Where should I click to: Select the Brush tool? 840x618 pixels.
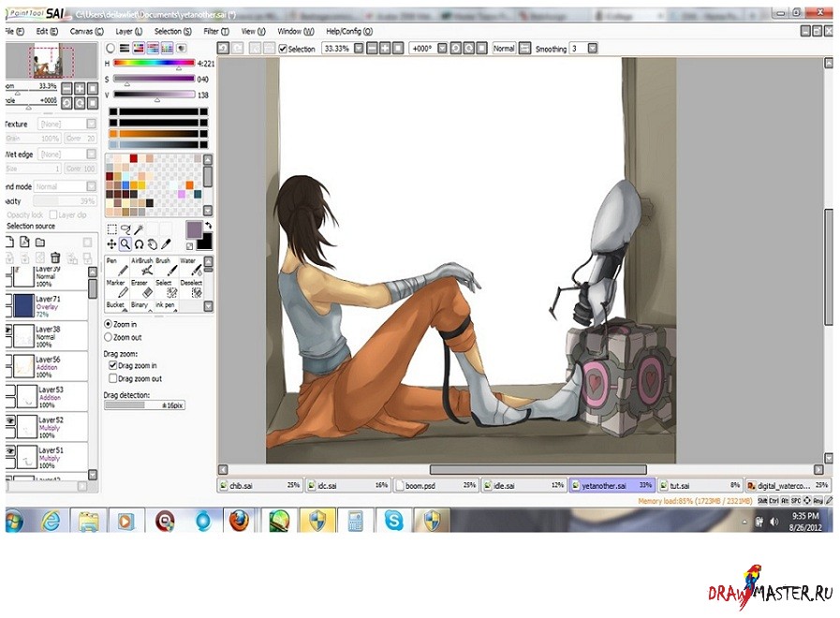click(166, 266)
